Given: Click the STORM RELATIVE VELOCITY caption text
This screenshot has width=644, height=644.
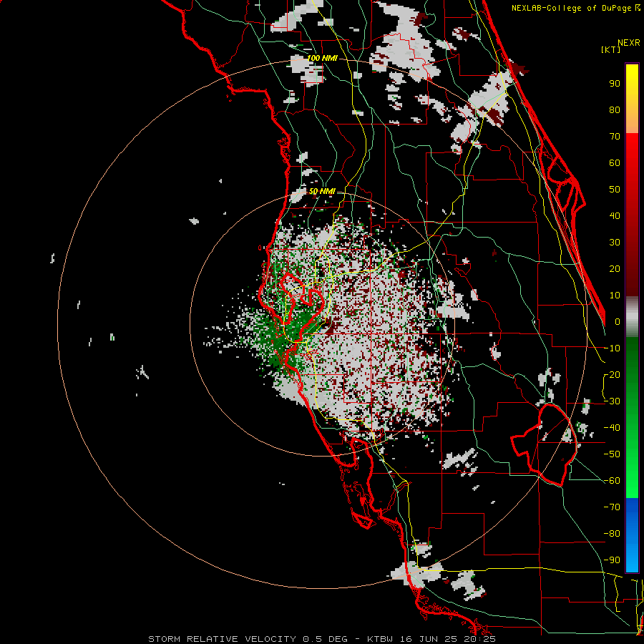Looking at the screenshot, I should tap(222, 639).
